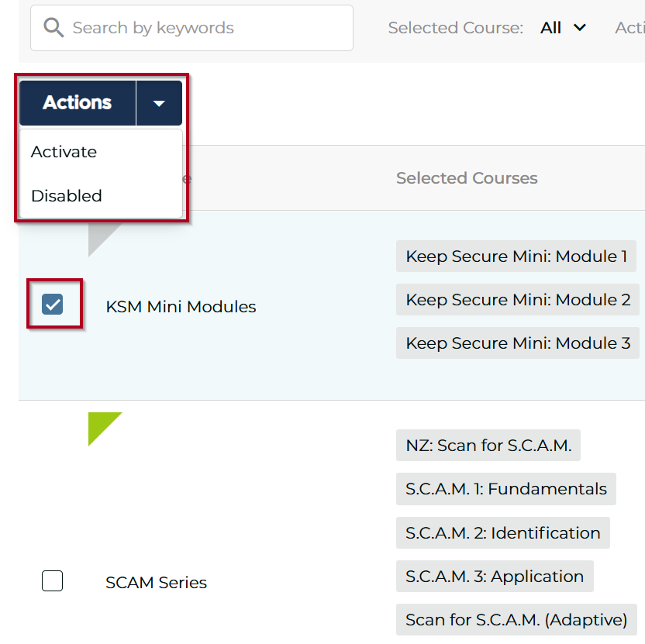Click the NZ: Scan for S.C.A.M. tag
Screen dimensions: 645x644
[488, 446]
